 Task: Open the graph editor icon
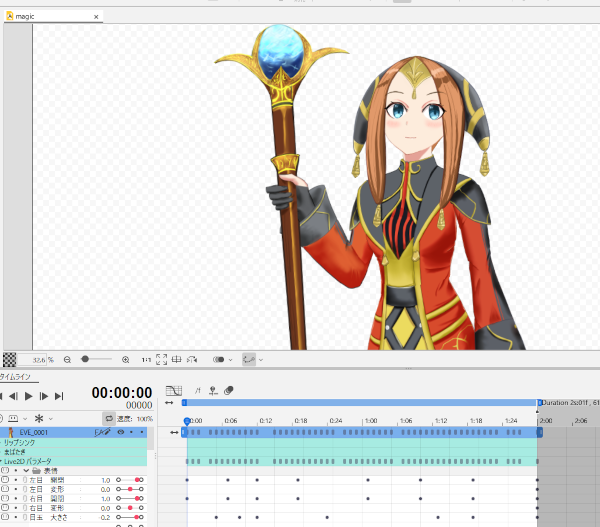tap(174, 391)
